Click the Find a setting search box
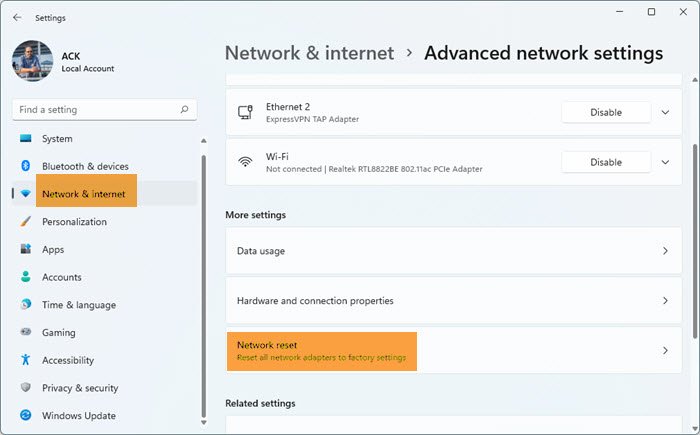700x435 pixels. [x=95, y=110]
